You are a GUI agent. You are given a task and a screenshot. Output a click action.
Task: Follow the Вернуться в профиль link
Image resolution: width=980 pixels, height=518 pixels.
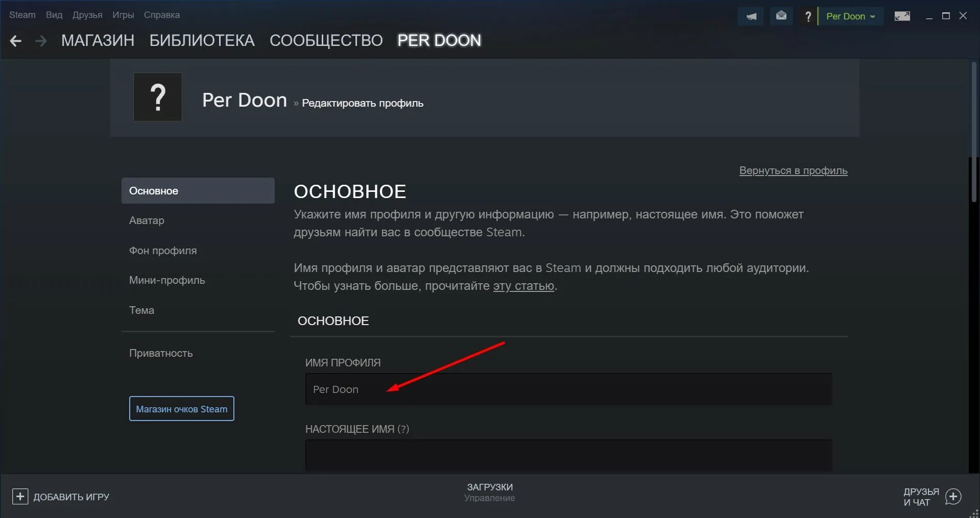794,170
